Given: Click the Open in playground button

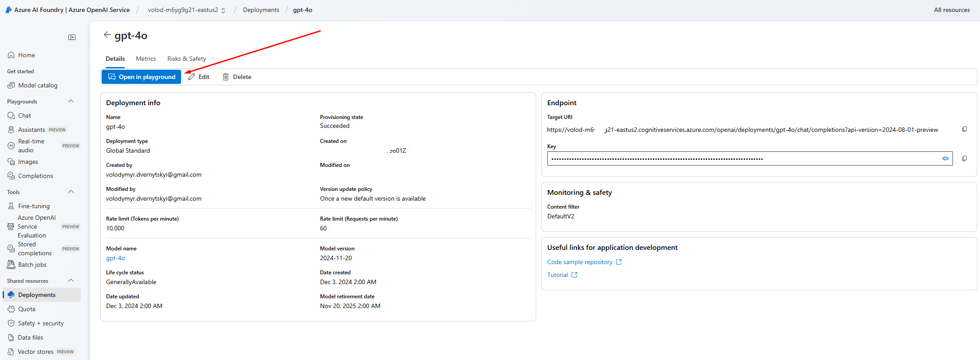Looking at the screenshot, I should pos(141,77).
